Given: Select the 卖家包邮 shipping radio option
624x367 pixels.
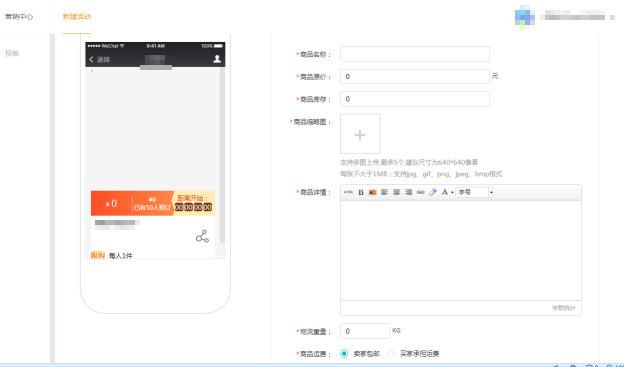Looking at the screenshot, I should click(x=344, y=353).
